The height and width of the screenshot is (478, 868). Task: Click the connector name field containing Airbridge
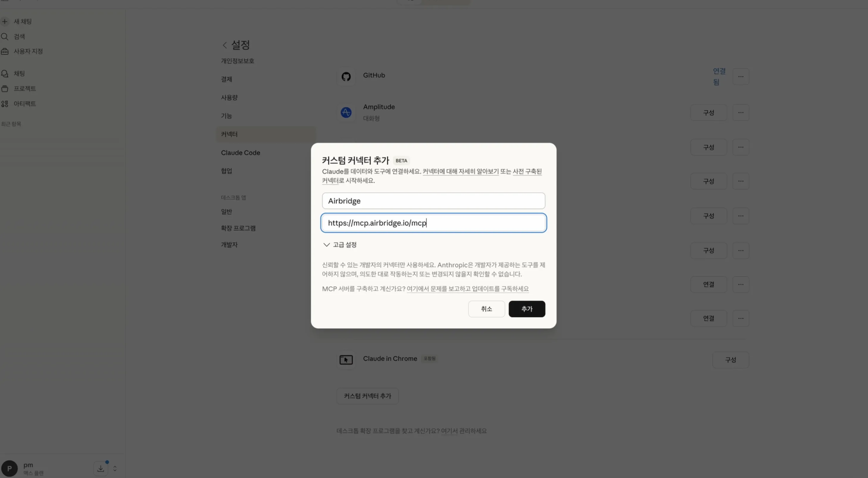(x=433, y=201)
